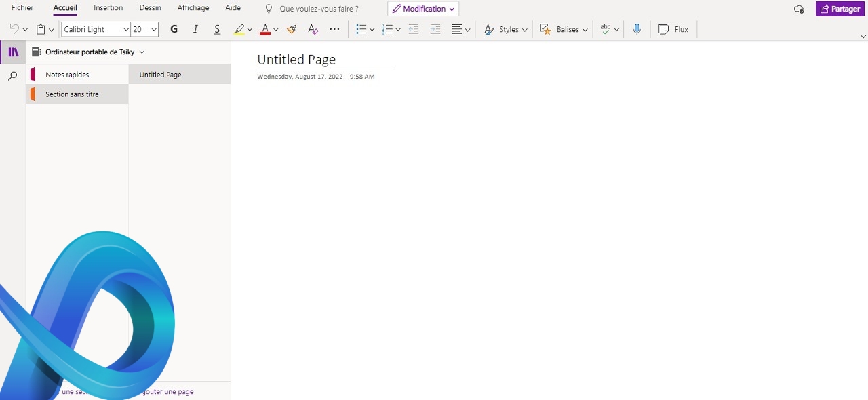Select the Notes rapides section
Screen dimensions: 868x400
tap(77, 75)
